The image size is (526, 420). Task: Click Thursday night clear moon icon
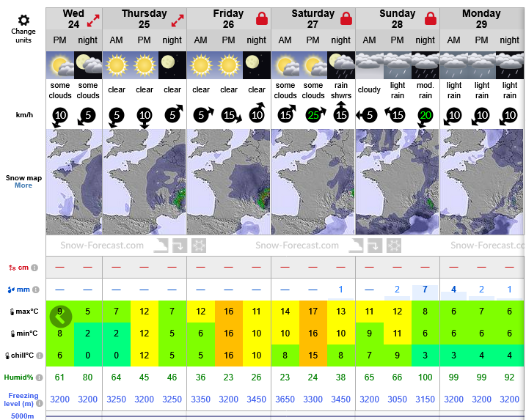click(172, 65)
